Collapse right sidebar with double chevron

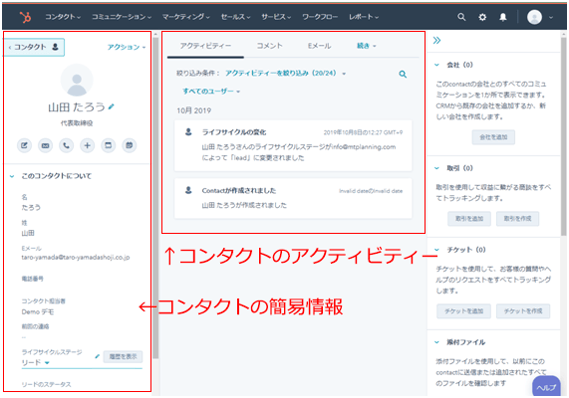click(x=437, y=40)
